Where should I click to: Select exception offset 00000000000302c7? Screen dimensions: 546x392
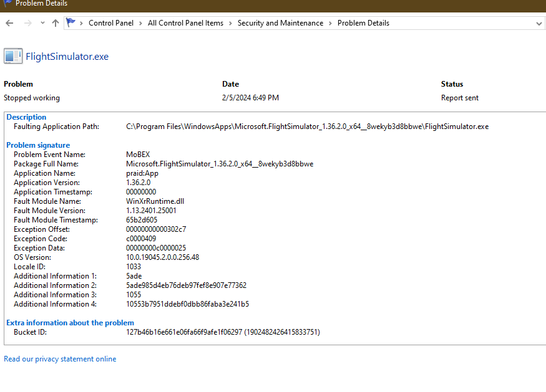(x=156, y=229)
